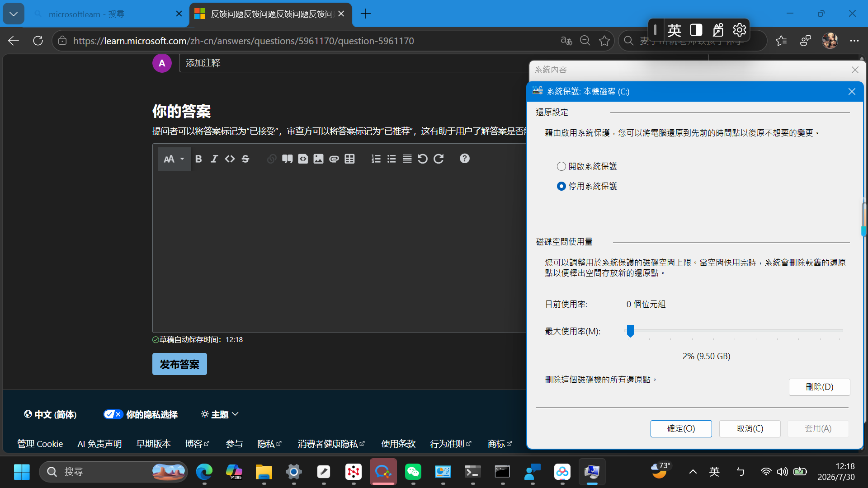The width and height of the screenshot is (868, 488).
Task: Undo last edit in answer editor
Action: (x=423, y=159)
